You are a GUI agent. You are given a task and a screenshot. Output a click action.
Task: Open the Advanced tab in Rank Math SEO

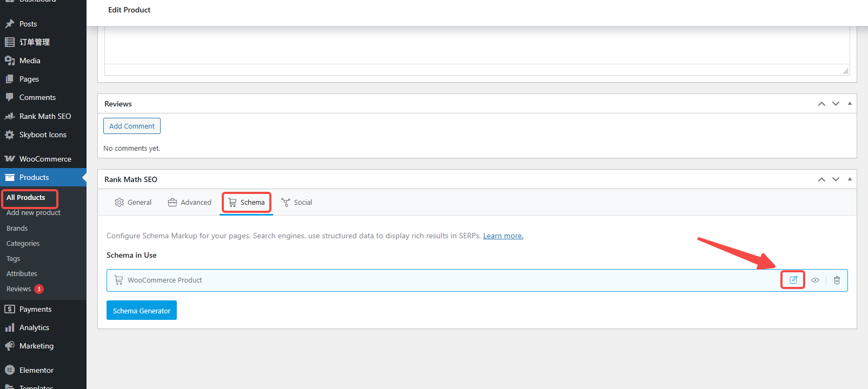pyautogui.click(x=190, y=203)
